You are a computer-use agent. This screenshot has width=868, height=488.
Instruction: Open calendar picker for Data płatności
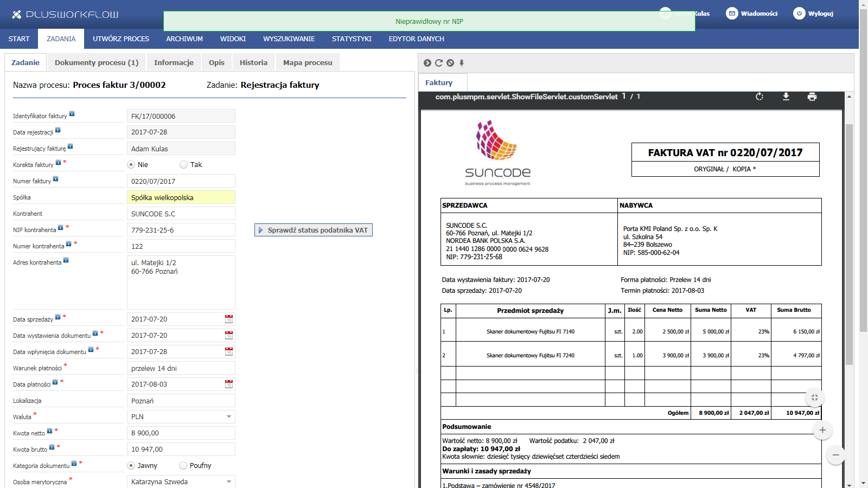[x=229, y=384]
